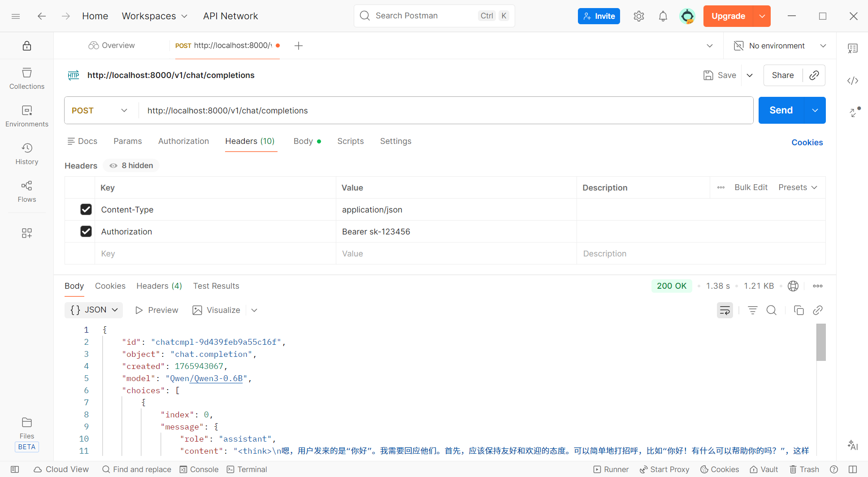The height and width of the screenshot is (477, 868).
Task: Click Preview for the response
Action: pos(157,310)
